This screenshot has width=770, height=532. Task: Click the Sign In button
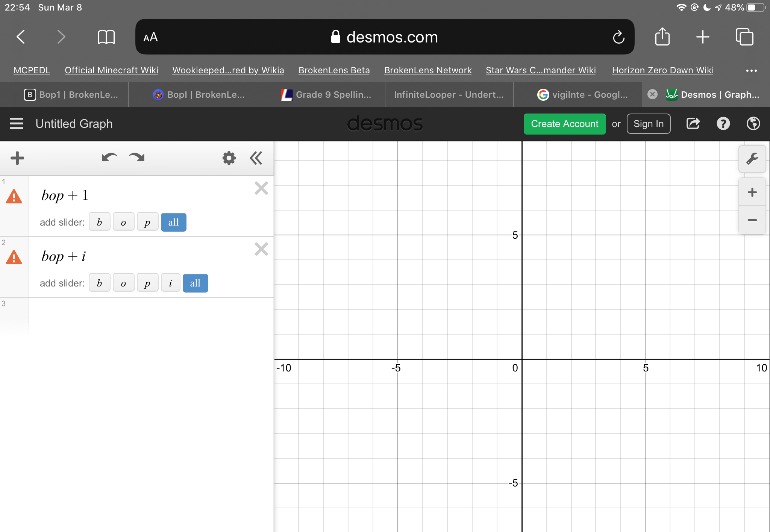649,124
